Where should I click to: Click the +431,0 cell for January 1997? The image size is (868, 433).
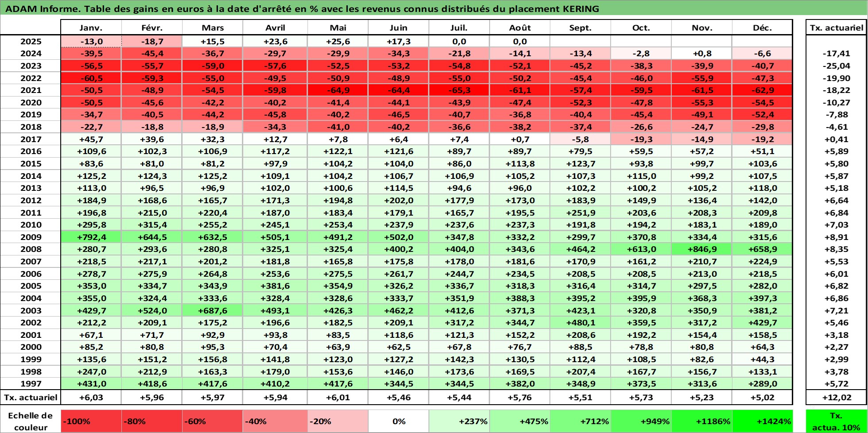91,384
